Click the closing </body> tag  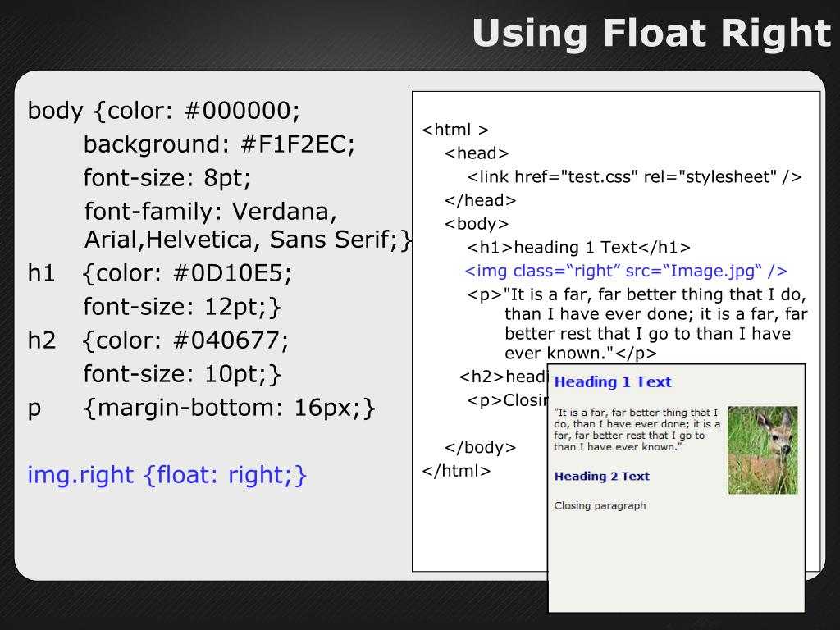click(480, 447)
